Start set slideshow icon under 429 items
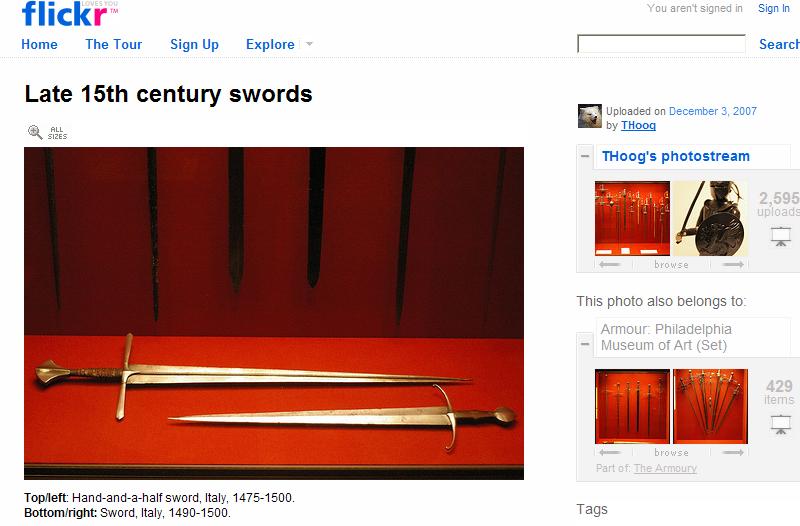The width and height of the screenshot is (800, 526). click(781, 424)
